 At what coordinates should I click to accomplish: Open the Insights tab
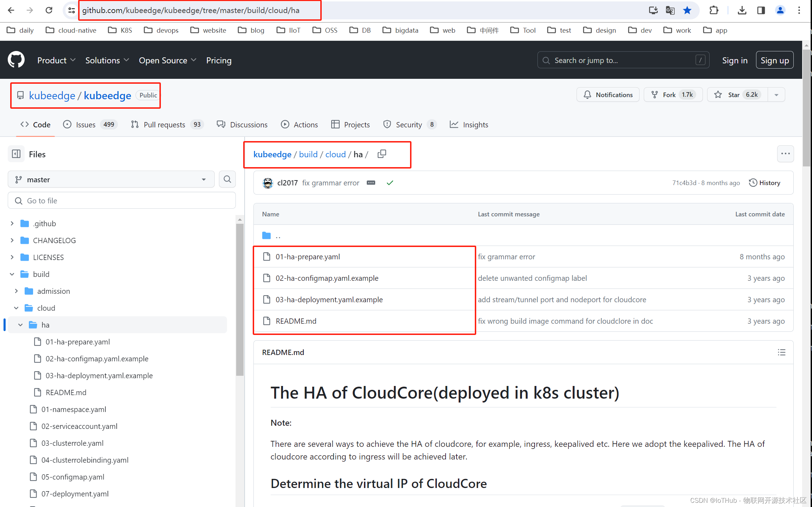469,125
